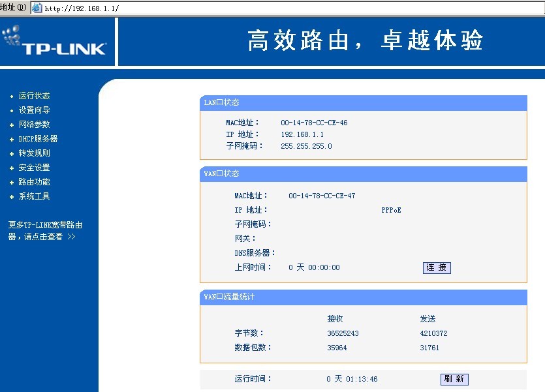Click sent packets 31761
This screenshot has height=392, width=545.
click(429, 348)
